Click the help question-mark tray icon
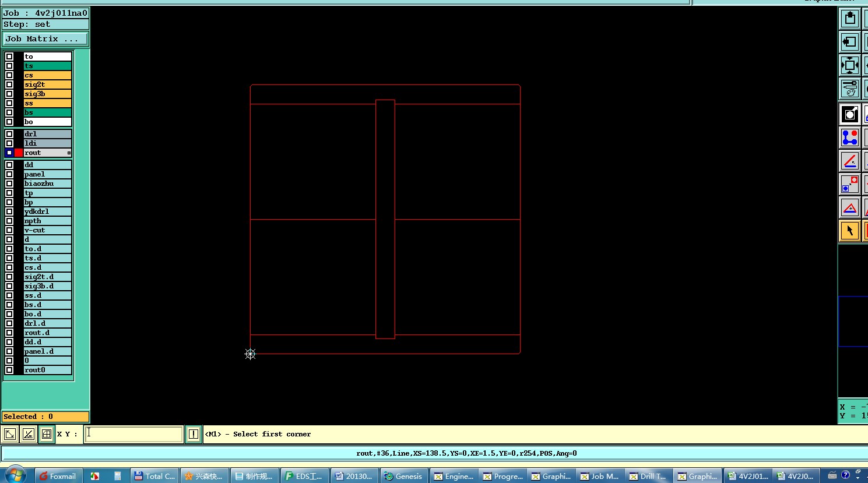This screenshot has height=483, width=868. point(845,475)
